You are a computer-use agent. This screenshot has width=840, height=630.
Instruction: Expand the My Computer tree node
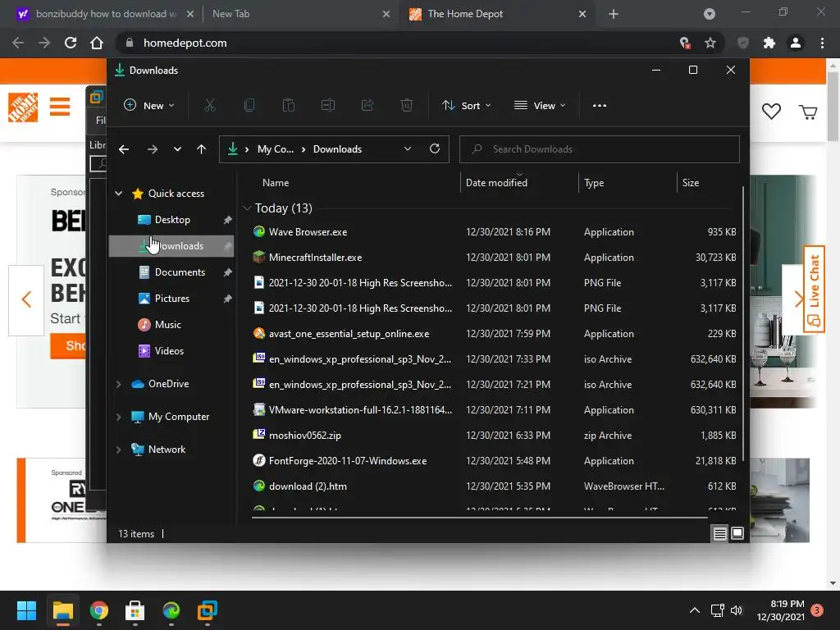click(118, 417)
